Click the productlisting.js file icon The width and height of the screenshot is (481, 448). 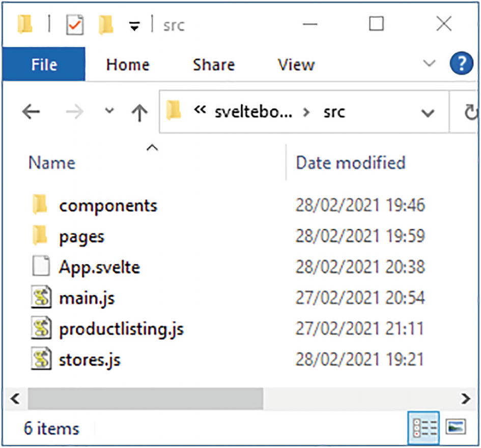tap(41, 328)
